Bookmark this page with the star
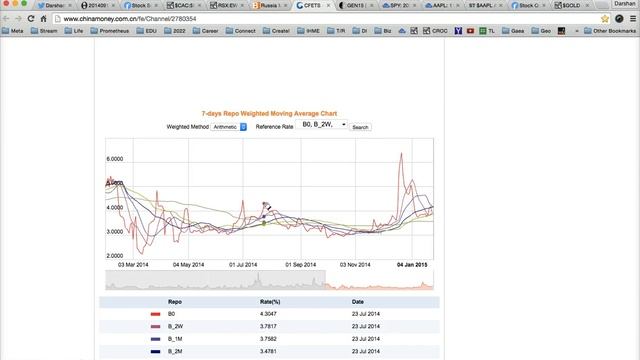This screenshot has height=360, width=640. click(605, 18)
